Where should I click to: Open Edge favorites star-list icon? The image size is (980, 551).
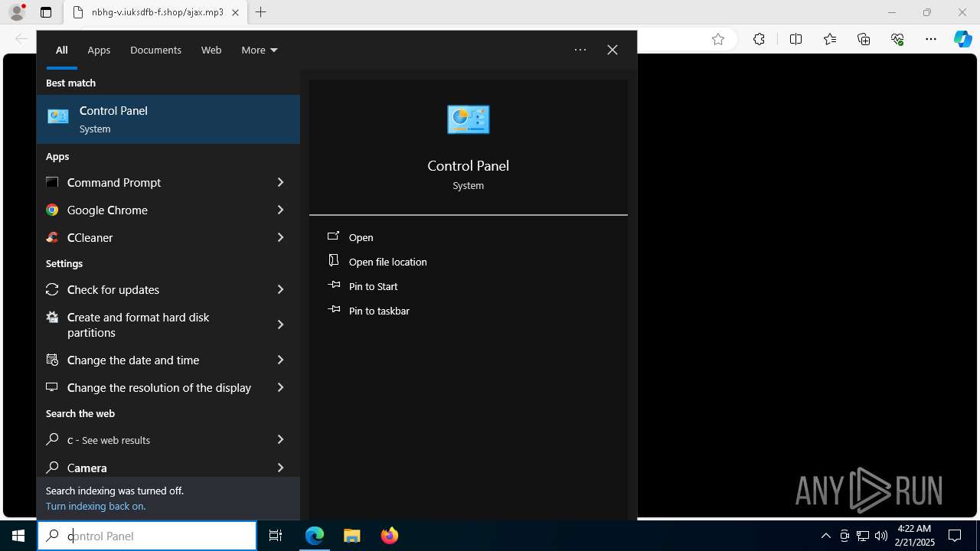(x=830, y=39)
